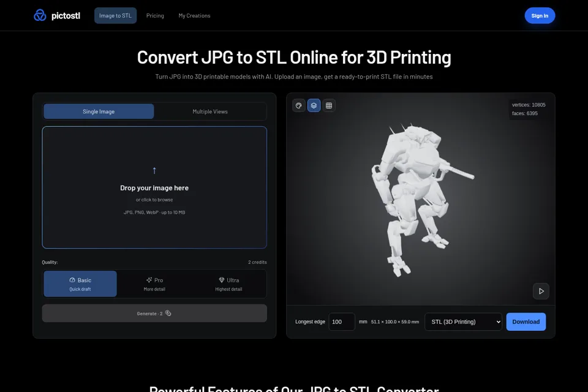The height and width of the screenshot is (392, 588).
Task: Click the "faces: 6395" text
Action: click(525, 113)
